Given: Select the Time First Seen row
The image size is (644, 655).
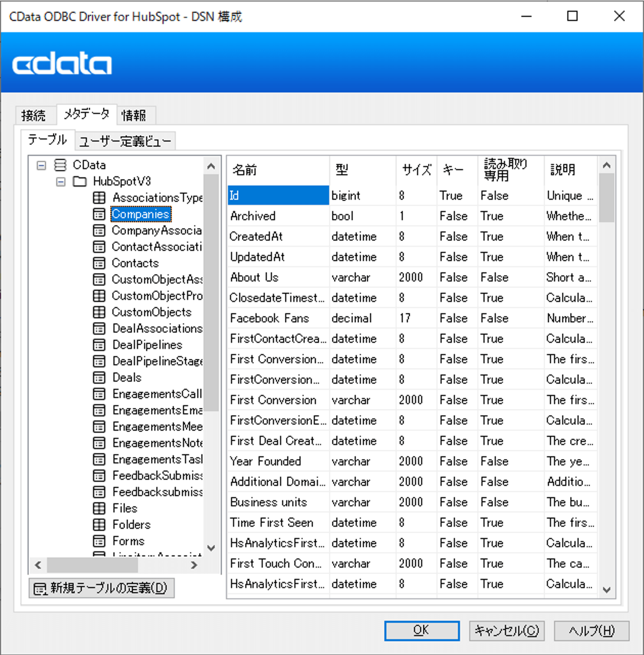Looking at the screenshot, I should point(412,523).
